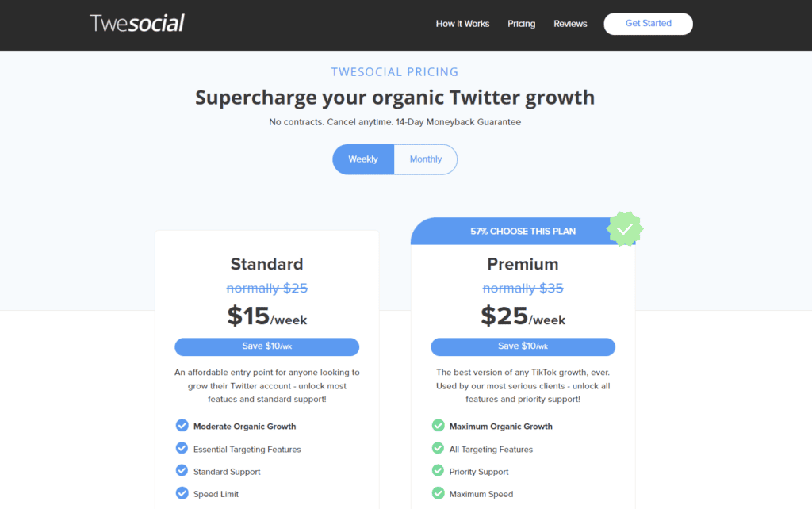
Task: Open the Reviews nav link
Action: coord(570,24)
